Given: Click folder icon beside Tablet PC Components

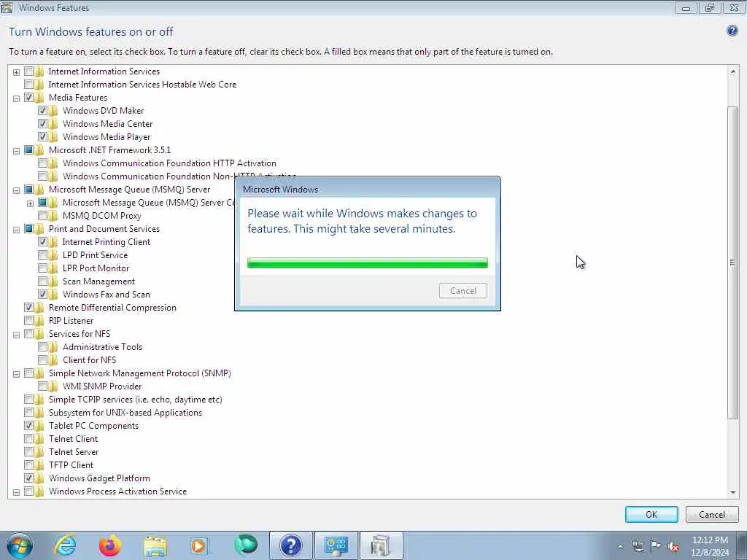Looking at the screenshot, I should [39, 426].
